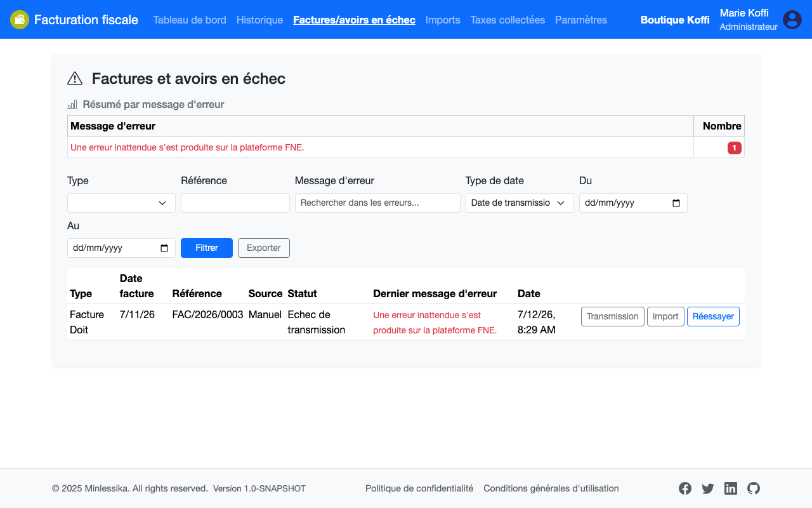Open the Imports page
This screenshot has height=508, width=812.
(x=443, y=20)
